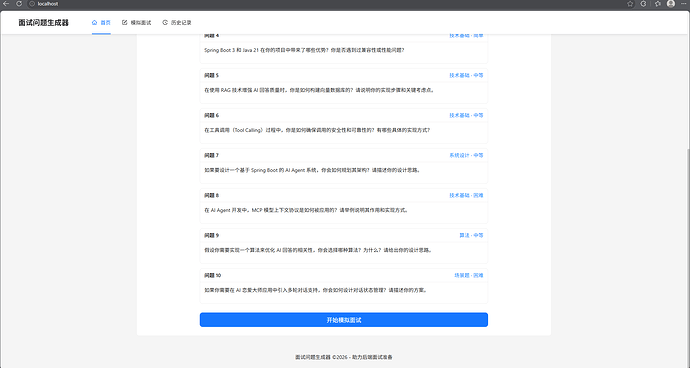
Task: Select the 问题 9 heading
Action: pyautogui.click(x=211, y=236)
